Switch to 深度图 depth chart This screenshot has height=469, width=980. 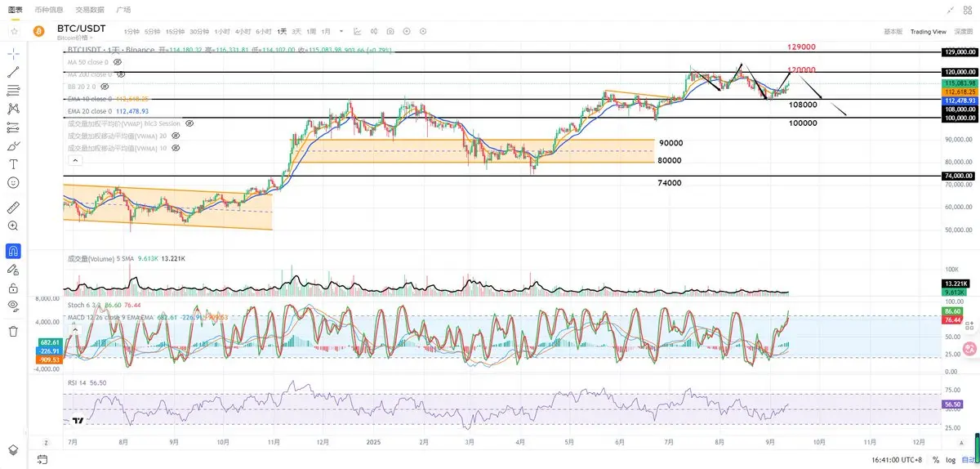(963, 31)
